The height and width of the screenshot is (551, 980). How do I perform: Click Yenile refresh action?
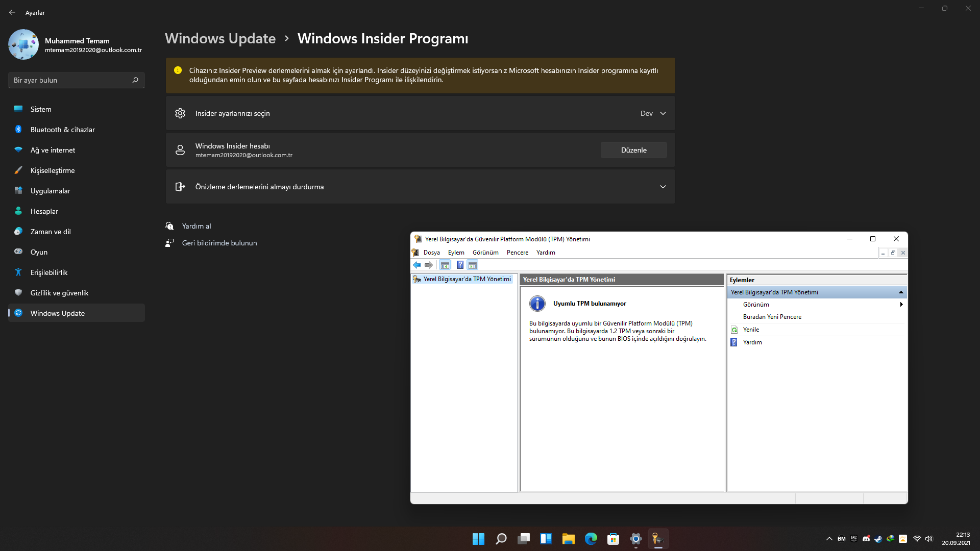[751, 330]
